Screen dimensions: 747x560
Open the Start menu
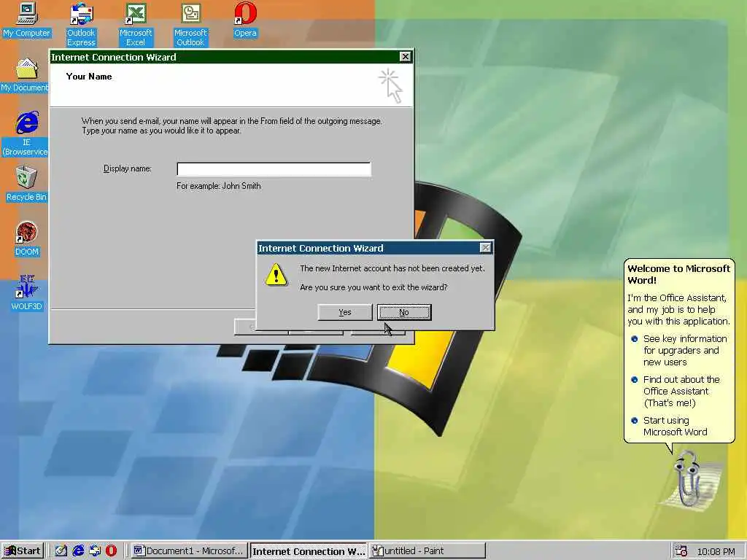point(22,551)
